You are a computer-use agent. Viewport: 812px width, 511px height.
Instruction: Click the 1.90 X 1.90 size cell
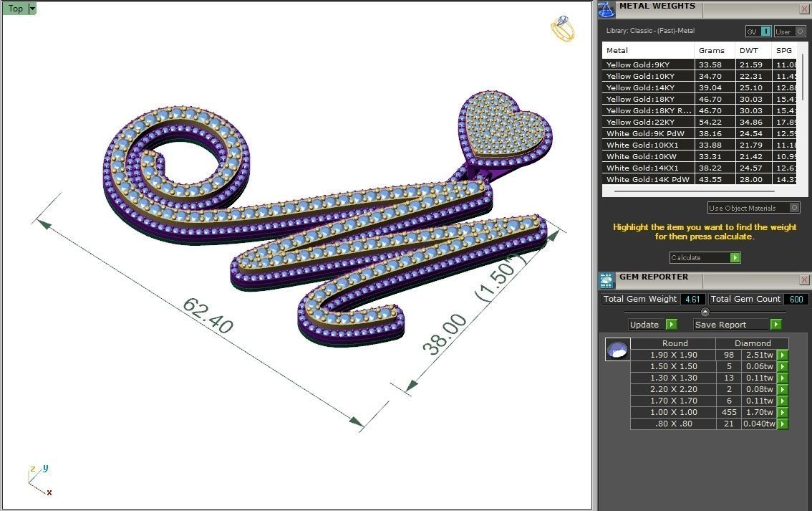pyautogui.click(x=673, y=355)
